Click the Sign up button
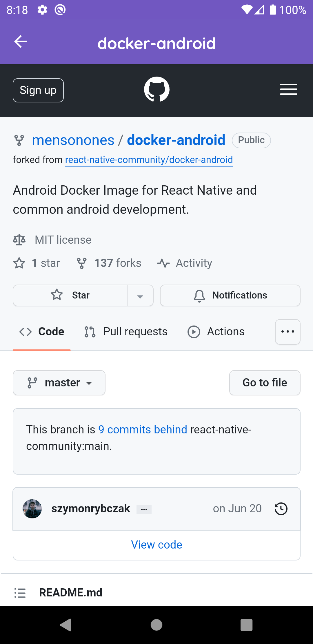The image size is (313, 644). (38, 90)
